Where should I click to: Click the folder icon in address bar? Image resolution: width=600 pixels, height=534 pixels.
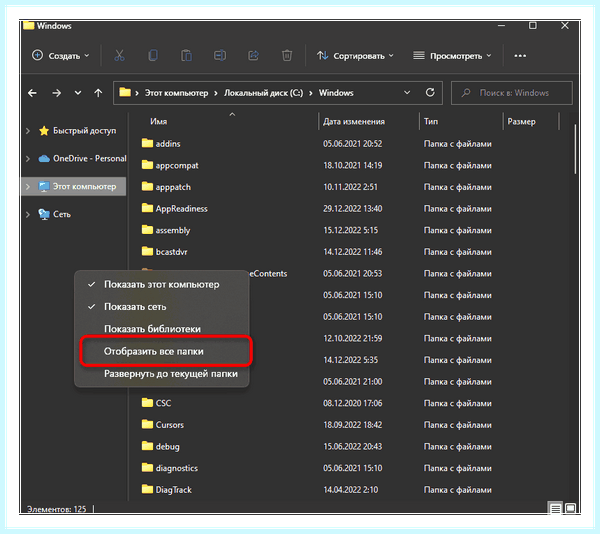(x=125, y=92)
